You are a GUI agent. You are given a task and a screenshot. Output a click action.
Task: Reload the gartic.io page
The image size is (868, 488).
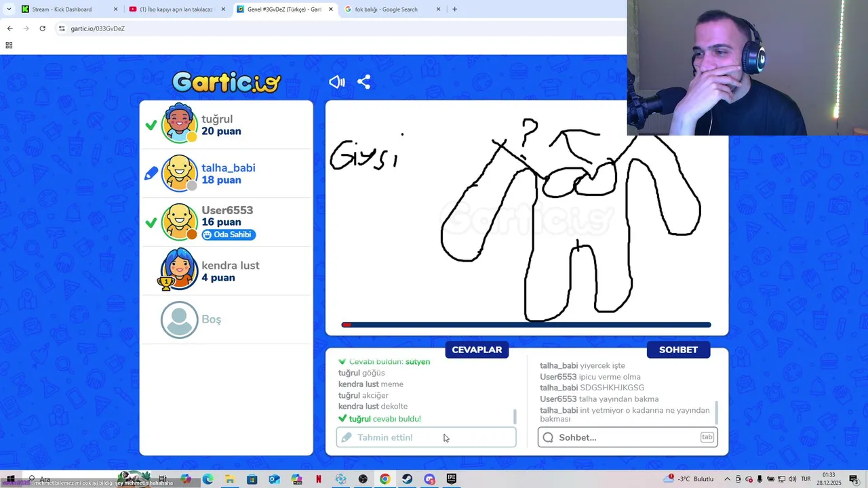[x=42, y=28]
